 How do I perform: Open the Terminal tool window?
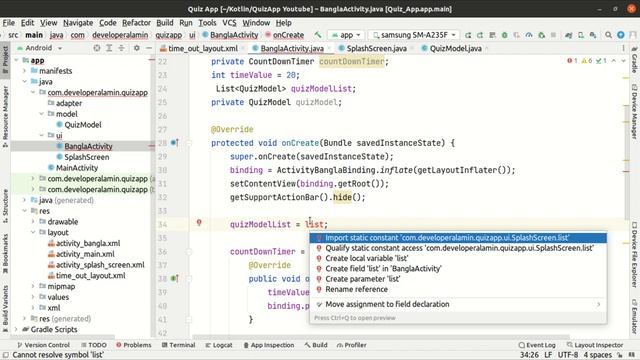tap(178, 345)
